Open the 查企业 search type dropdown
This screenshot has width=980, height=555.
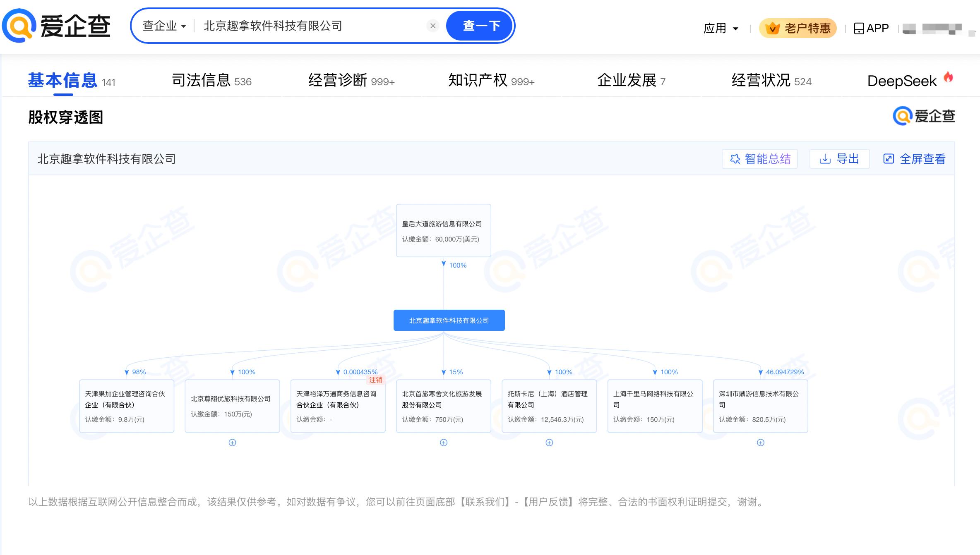point(164,26)
